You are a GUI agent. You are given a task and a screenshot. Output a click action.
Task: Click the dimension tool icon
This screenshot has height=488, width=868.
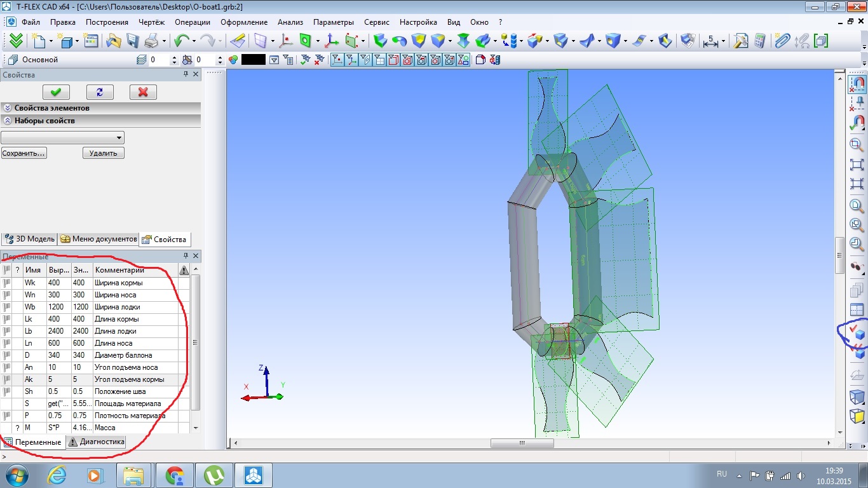(710, 41)
